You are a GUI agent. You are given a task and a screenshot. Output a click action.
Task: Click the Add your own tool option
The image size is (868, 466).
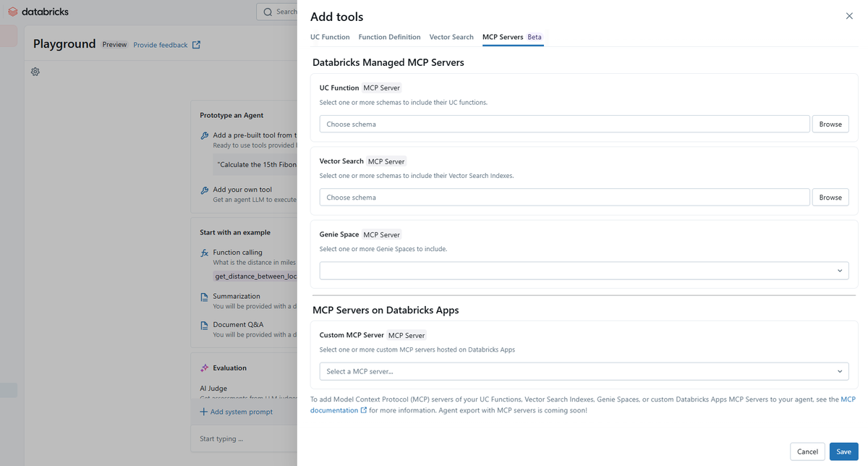point(242,190)
